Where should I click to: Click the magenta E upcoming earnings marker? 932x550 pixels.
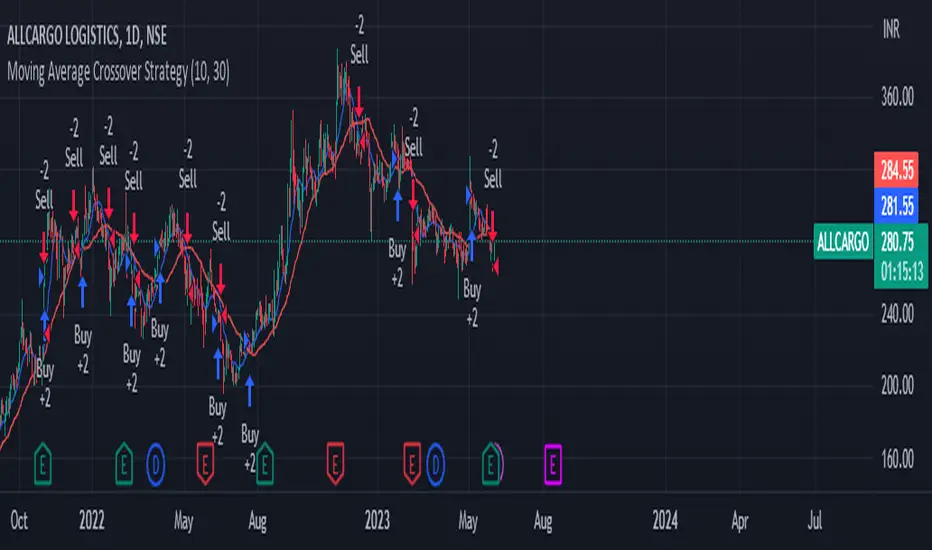tap(553, 464)
